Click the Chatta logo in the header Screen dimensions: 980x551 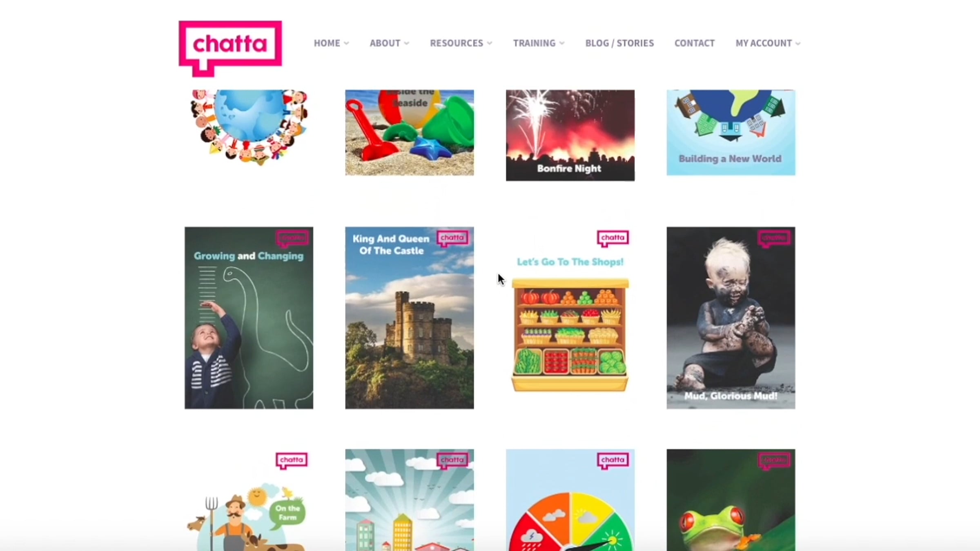[230, 49]
